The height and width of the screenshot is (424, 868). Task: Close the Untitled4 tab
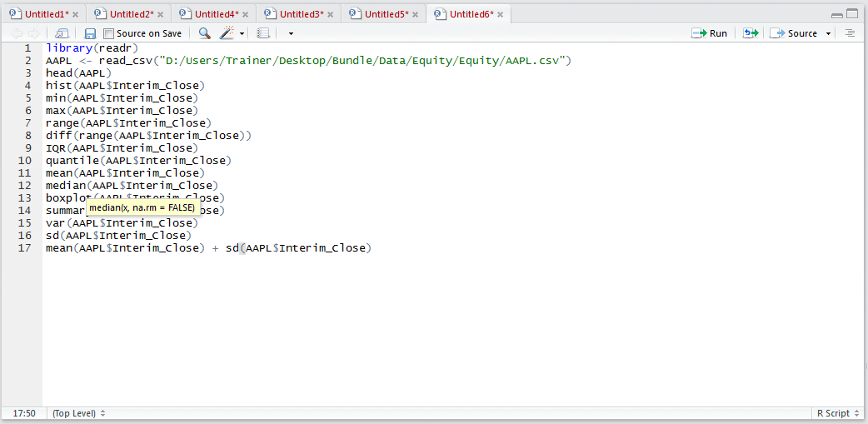coord(245,15)
